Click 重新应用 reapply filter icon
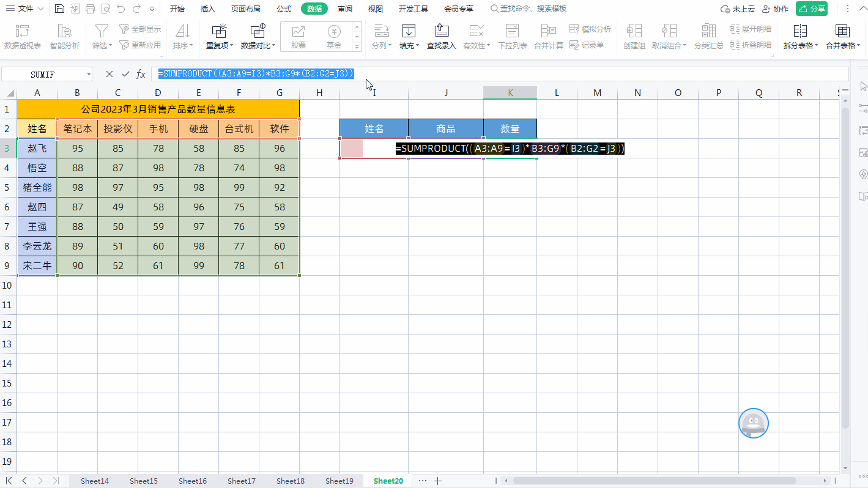 point(140,45)
